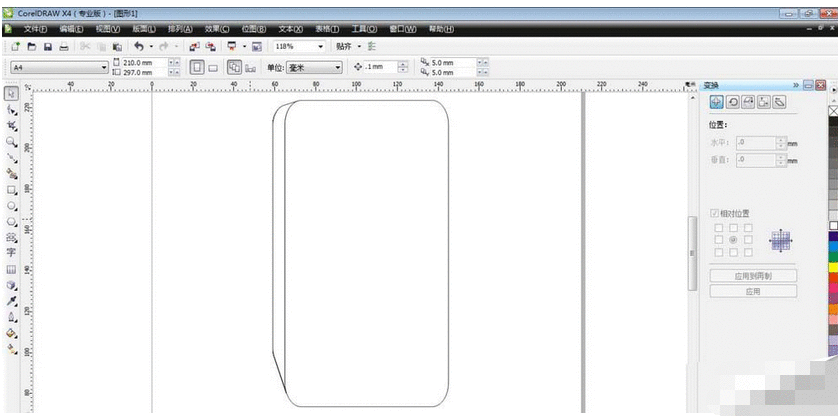The height and width of the screenshot is (417, 838).
Task: Click the 应用到再制 button
Action: (x=753, y=275)
